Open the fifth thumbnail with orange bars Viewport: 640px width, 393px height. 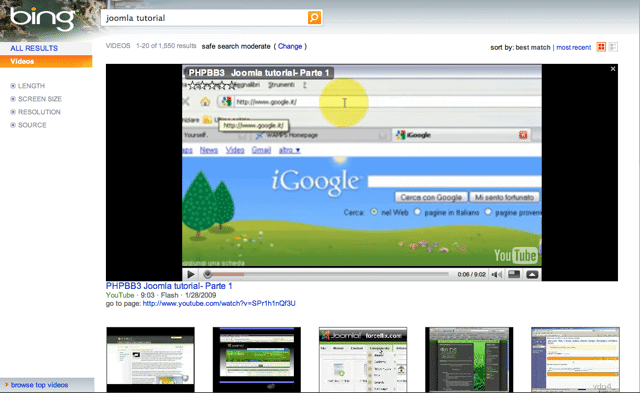[x=575, y=359]
